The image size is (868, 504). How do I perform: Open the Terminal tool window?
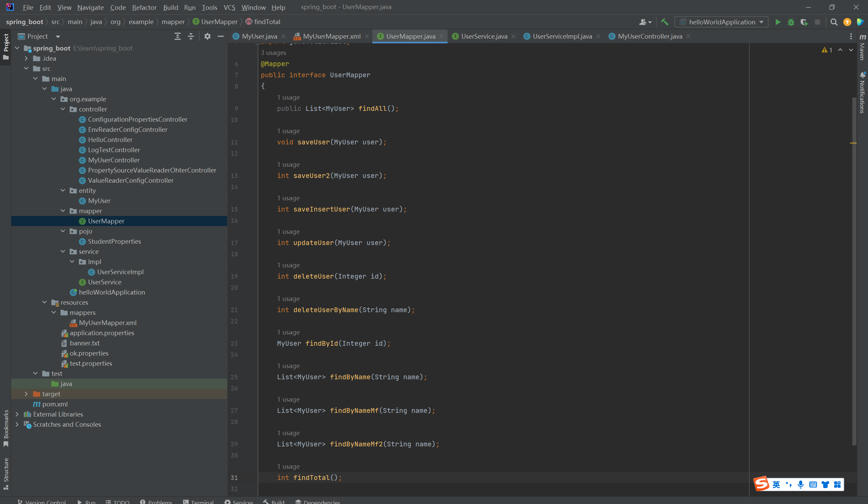[198, 502]
